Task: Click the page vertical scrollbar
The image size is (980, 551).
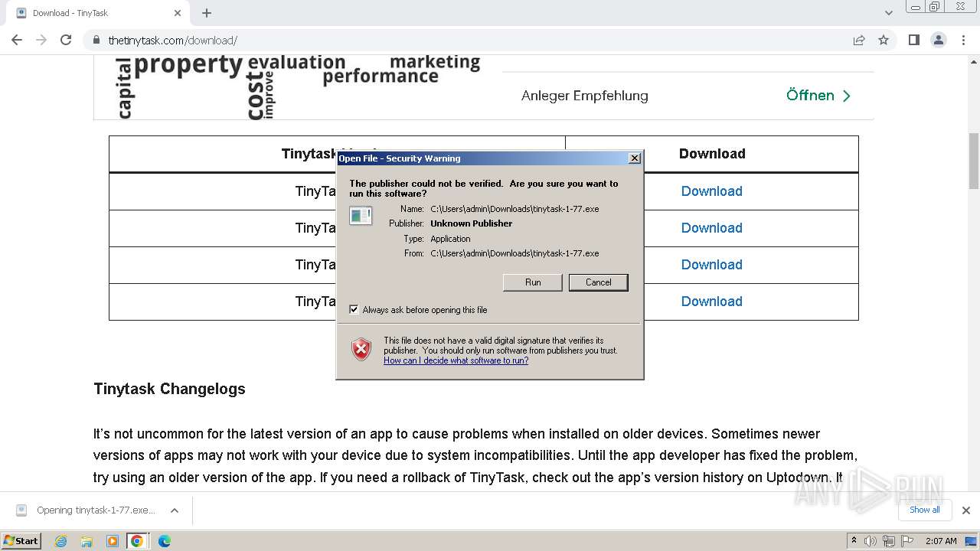Action: [974, 161]
